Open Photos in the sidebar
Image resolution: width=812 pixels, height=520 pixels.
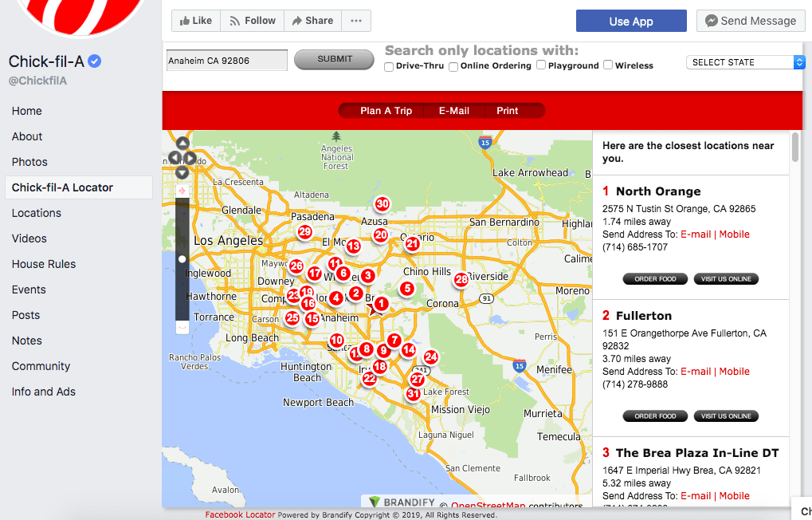(x=29, y=162)
